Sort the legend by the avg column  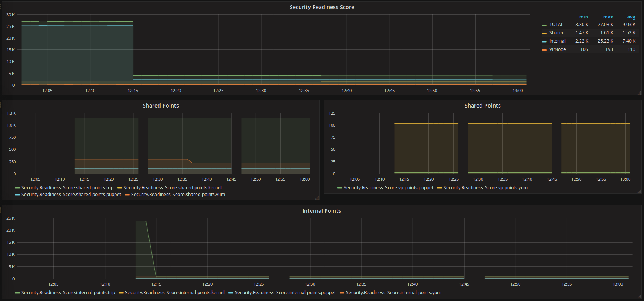[631, 17]
